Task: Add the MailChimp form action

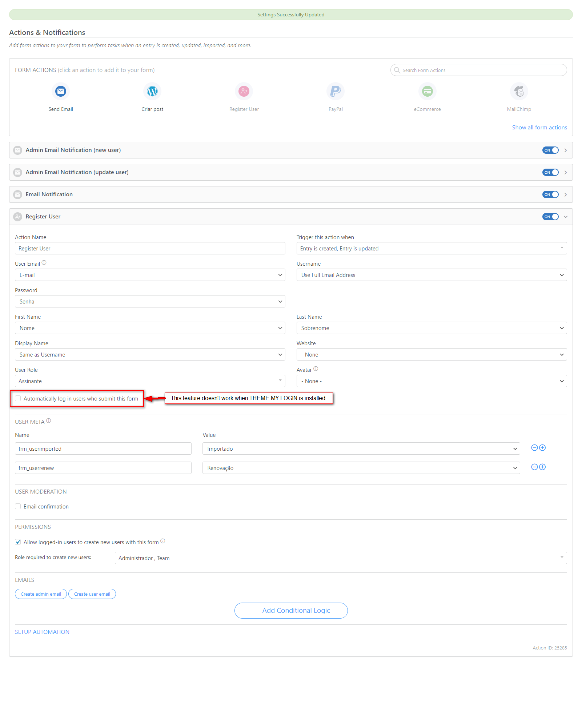Action: click(x=519, y=91)
